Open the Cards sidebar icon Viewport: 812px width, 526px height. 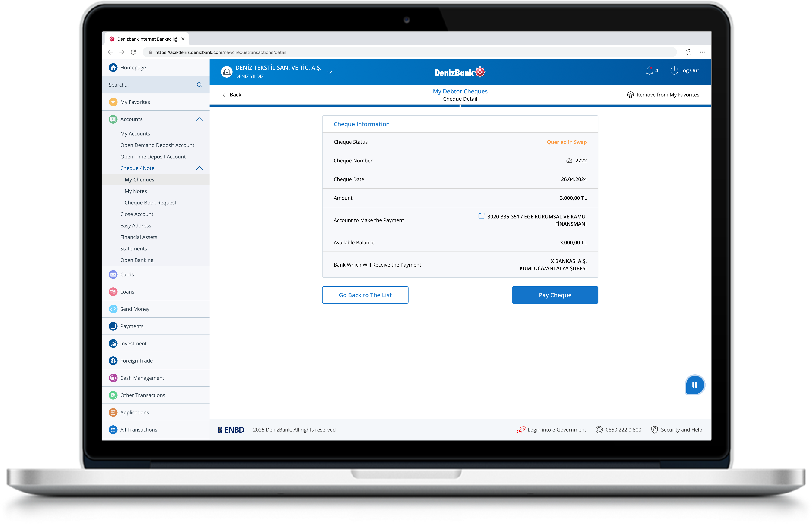pos(113,274)
